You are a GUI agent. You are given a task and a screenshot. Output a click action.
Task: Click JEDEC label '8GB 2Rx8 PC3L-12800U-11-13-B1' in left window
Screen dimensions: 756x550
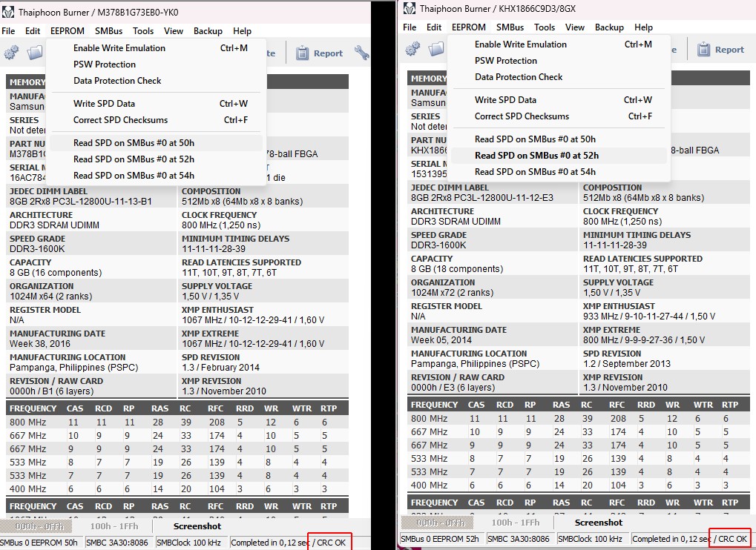pos(81,202)
